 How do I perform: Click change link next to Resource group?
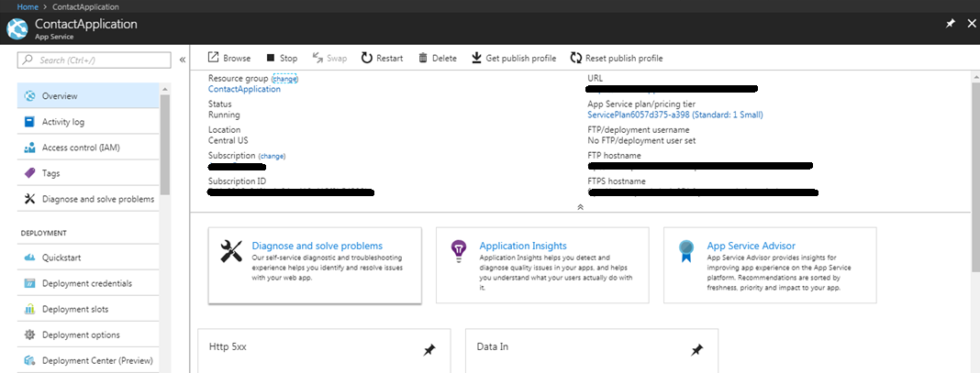pos(285,79)
